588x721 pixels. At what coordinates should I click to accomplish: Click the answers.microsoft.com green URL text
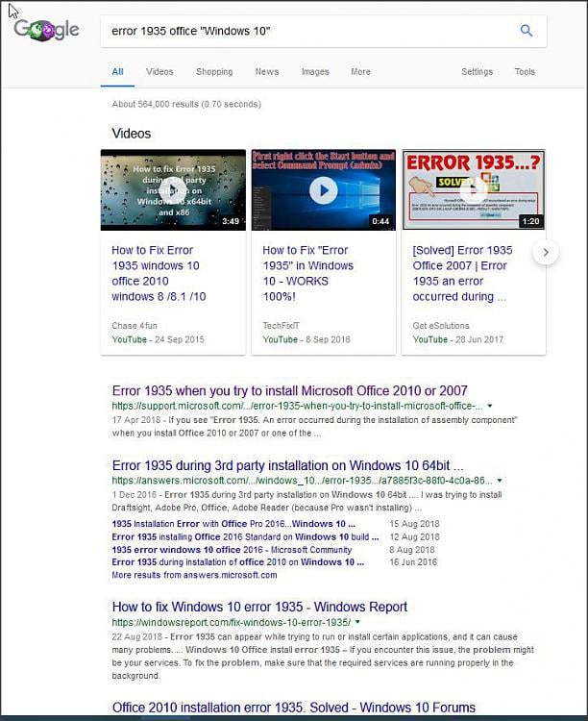(x=302, y=481)
